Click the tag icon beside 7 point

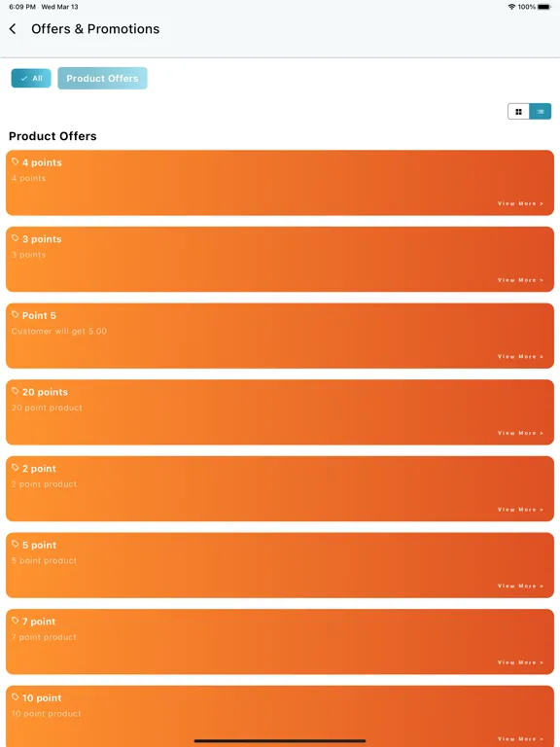(x=16, y=621)
